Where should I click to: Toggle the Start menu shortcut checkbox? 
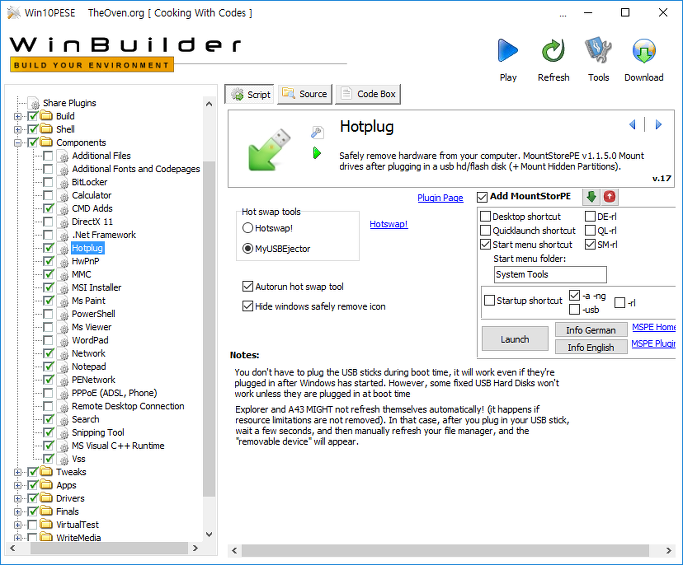coord(485,244)
